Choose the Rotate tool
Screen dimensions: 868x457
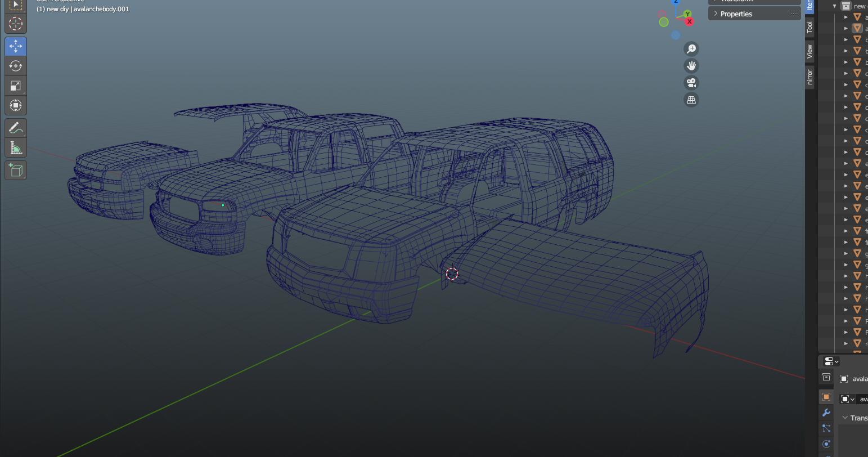coord(15,66)
